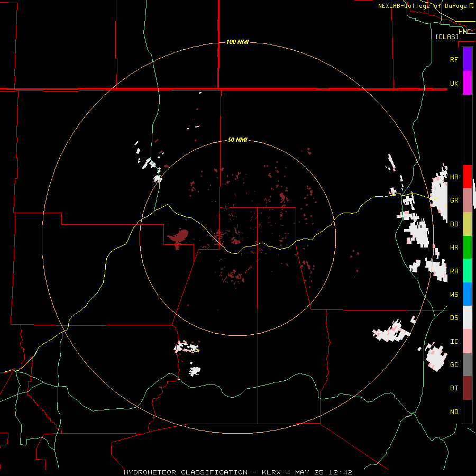
Task: Click the GC legend label
Action: point(454,364)
